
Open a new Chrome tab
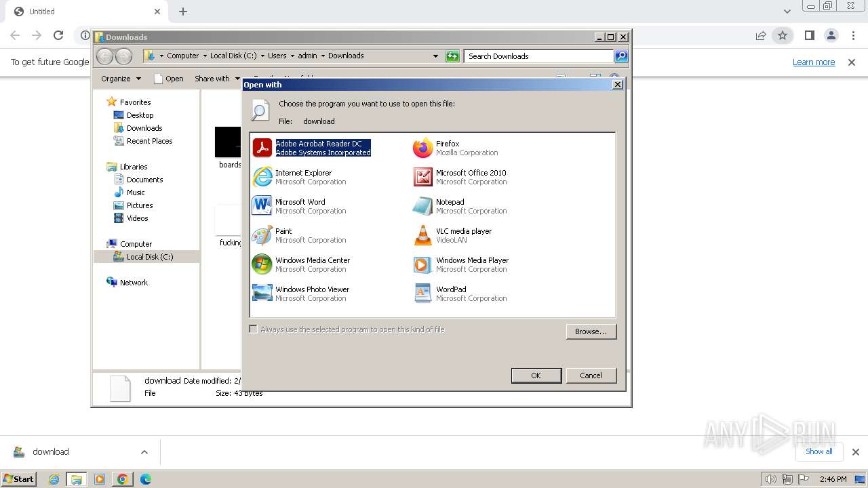[183, 12]
